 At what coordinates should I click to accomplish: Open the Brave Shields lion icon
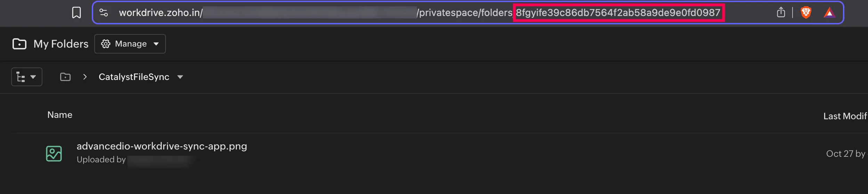[806, 13]
